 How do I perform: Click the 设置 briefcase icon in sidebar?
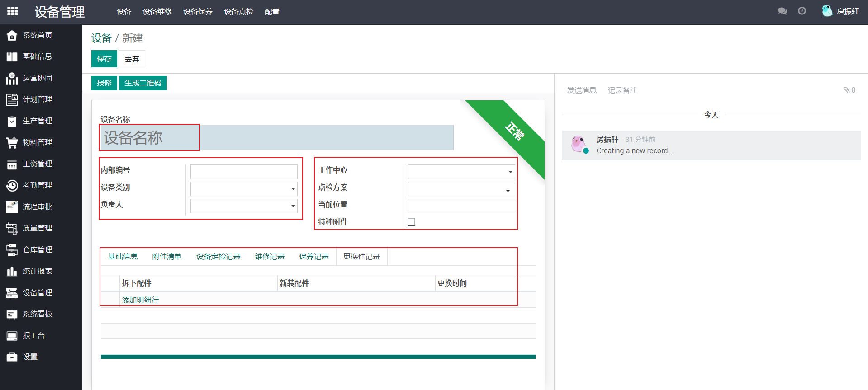(12, 357)
